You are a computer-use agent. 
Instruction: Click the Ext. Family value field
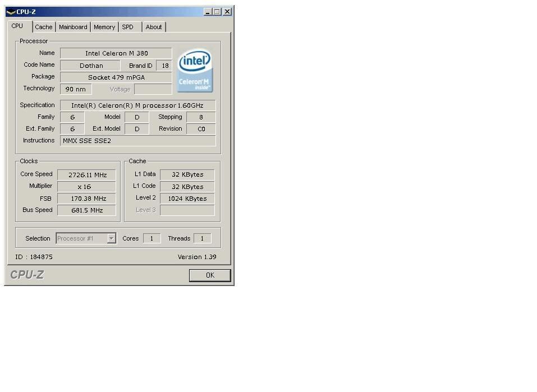(72, 129)
